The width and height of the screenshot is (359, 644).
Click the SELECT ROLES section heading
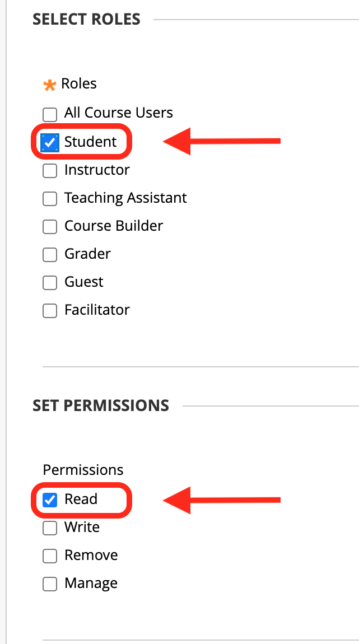click(x=86, y=20)
